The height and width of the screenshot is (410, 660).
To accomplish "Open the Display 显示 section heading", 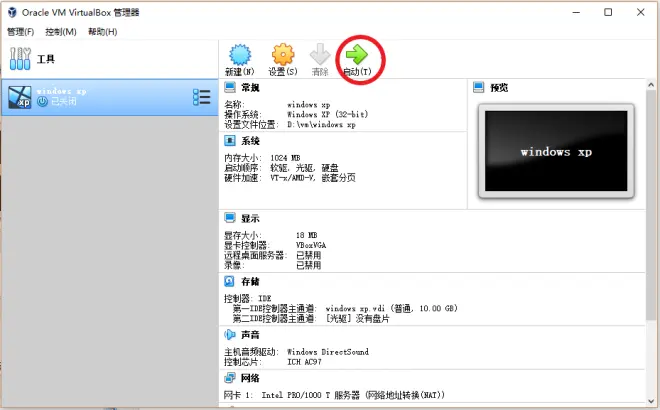I will coord(250,218).
